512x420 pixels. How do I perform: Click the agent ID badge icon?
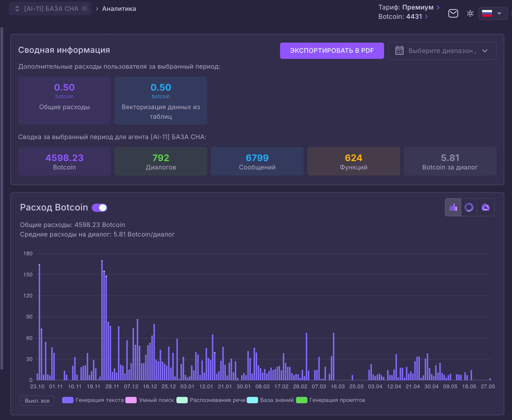click(x=85, y=9)
